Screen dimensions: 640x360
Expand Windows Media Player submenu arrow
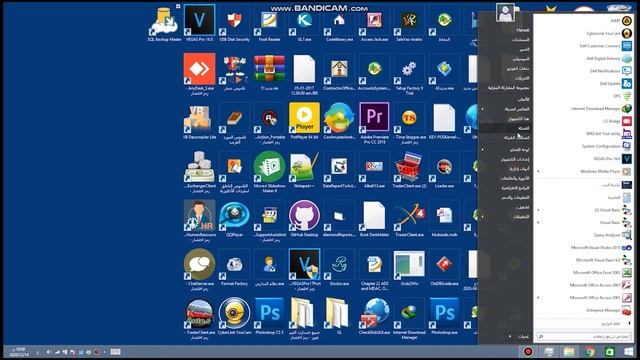[x=538, y=171]
